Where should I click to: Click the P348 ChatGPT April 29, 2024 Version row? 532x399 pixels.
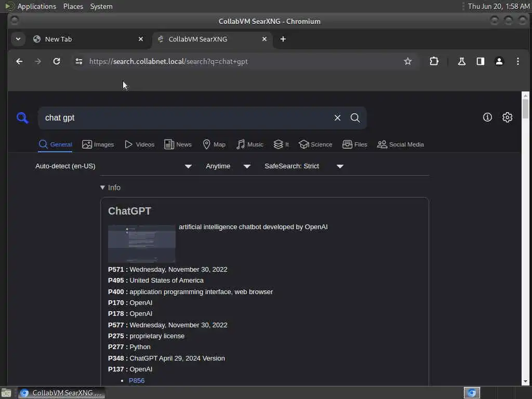(166, 358)
